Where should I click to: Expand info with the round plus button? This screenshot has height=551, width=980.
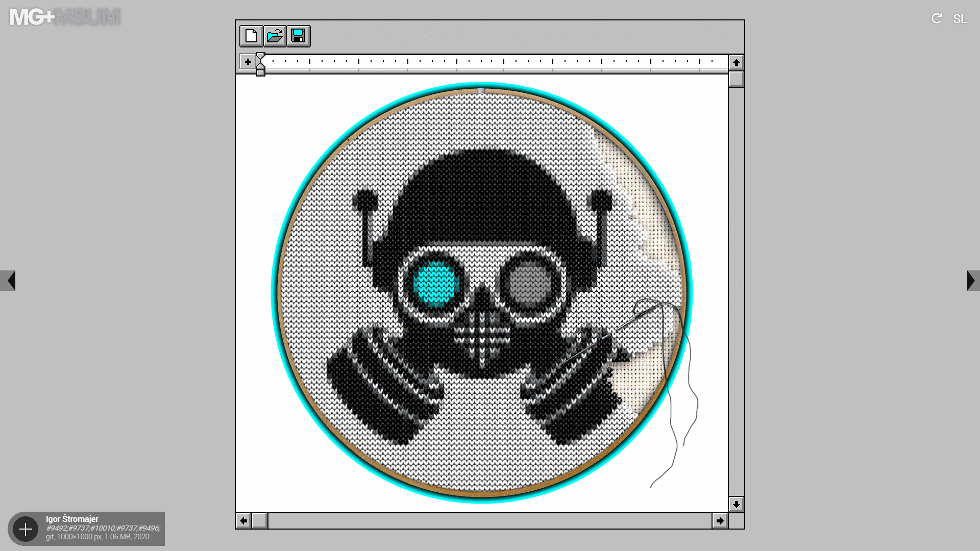pos(26,529)
